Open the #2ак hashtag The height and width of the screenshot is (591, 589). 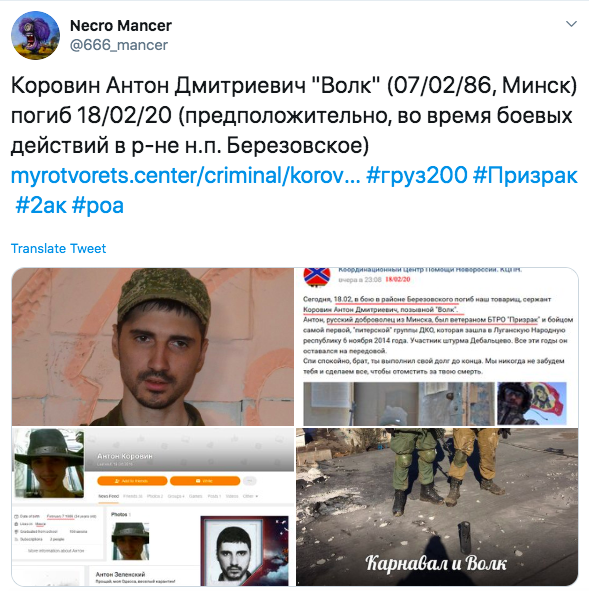pyautogui.click(x=41, y=206)
